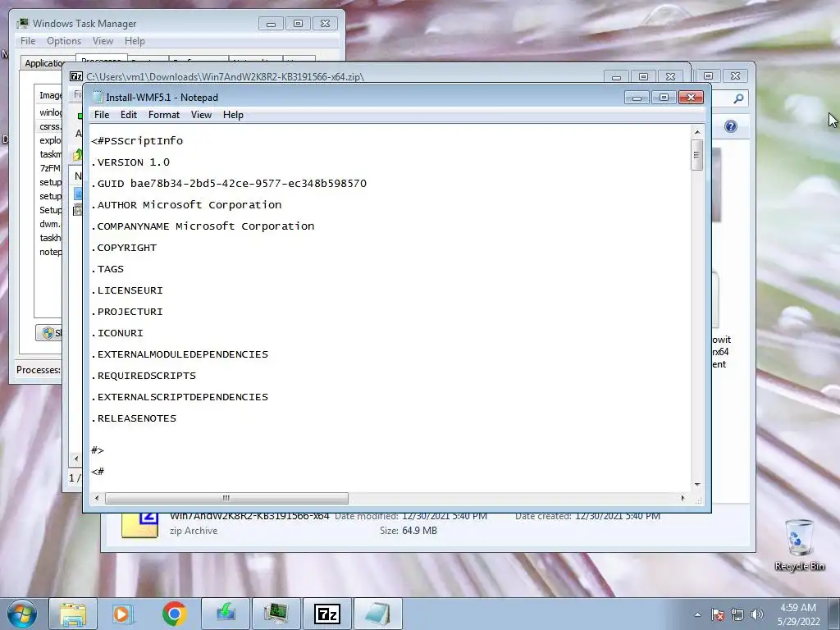Click the Size: 64.9 MB detail text
The height and width of the screenshot is (630, 840).
409,531
